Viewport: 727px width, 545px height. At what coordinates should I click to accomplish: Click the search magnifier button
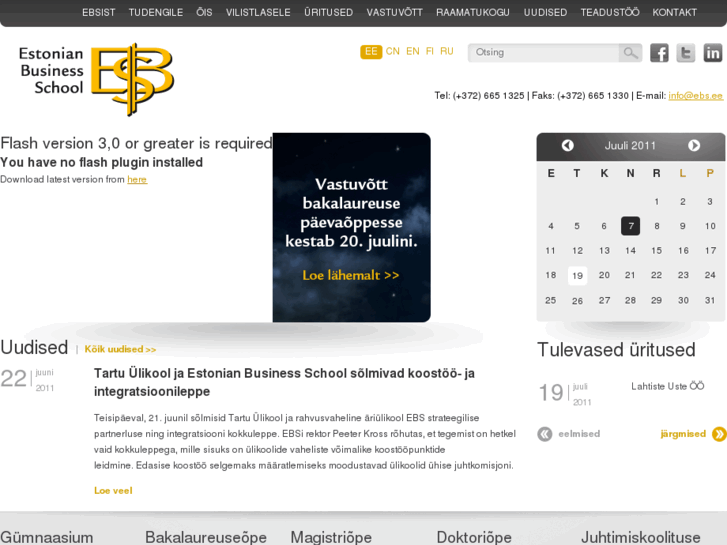coord(630,53)
